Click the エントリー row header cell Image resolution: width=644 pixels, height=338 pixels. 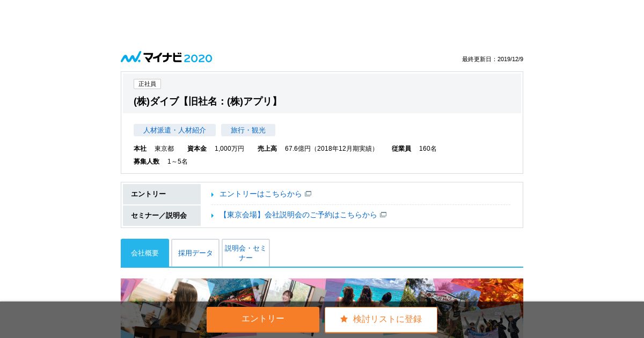[162, 194]
